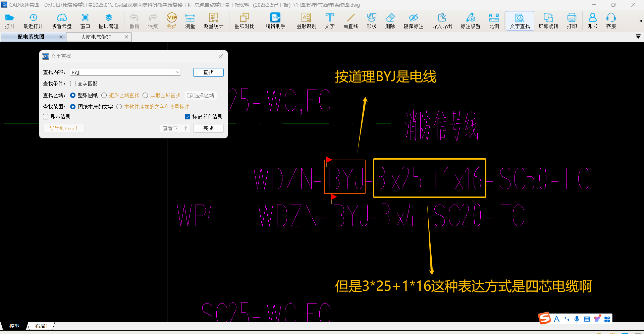Open the VIP 会员 icon
Viewport: 644px width, 334px height.
[172, 21]
